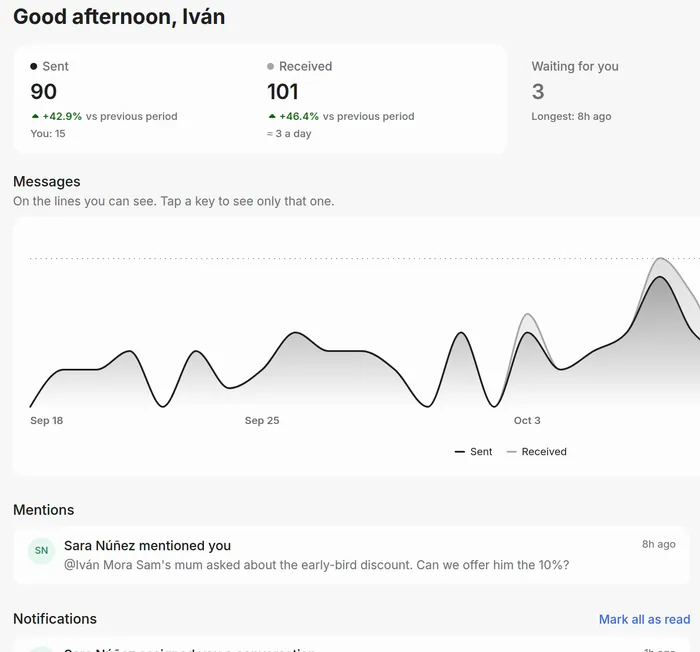Click the 'Longest: 8h ago' text
The height and width of the screenshot is (652, 700).
[x=571, y=117]
